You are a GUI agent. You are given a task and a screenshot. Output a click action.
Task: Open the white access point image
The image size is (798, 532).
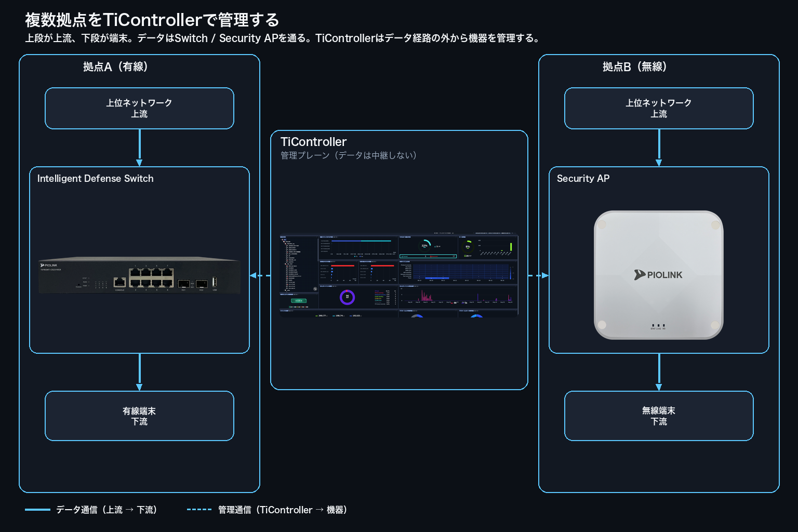pyautogui.click(x=659, y=275)
